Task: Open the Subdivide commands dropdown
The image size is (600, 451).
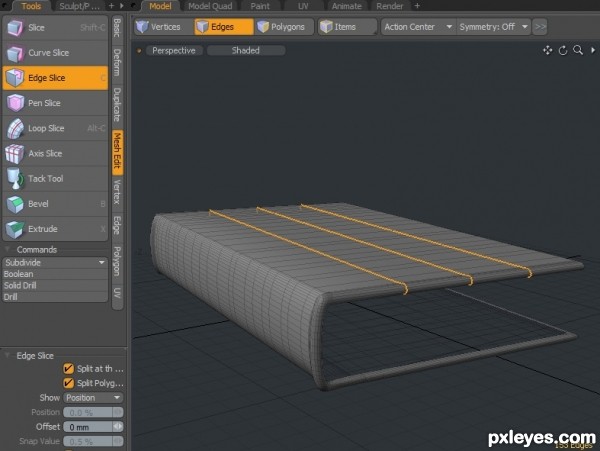Action: click(x=55, y=262)
